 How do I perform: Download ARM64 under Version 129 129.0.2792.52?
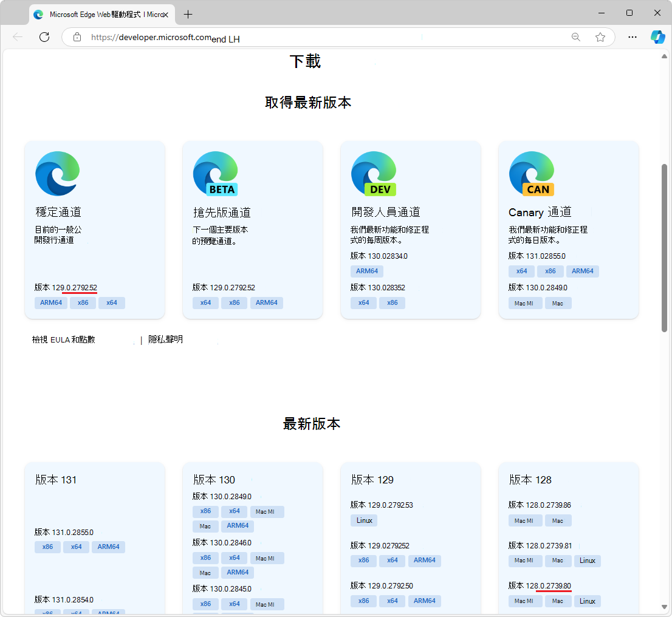tap(425, 561)
